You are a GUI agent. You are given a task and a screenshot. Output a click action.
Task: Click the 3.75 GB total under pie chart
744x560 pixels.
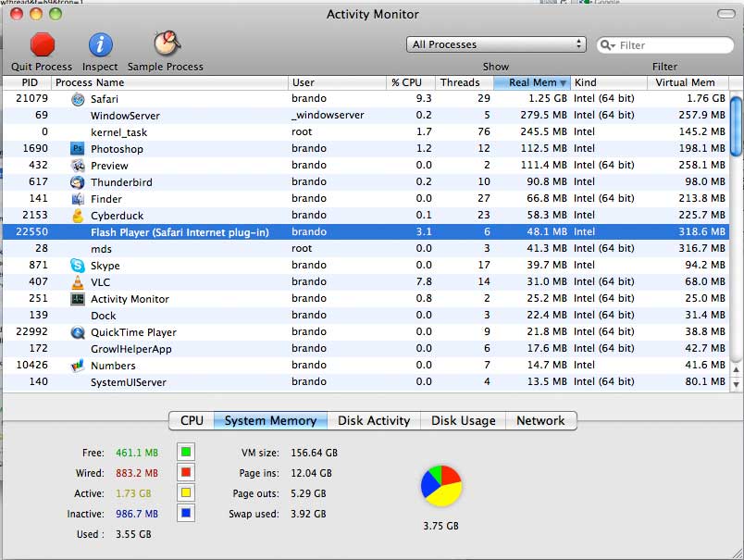click(x=440, y=526)
